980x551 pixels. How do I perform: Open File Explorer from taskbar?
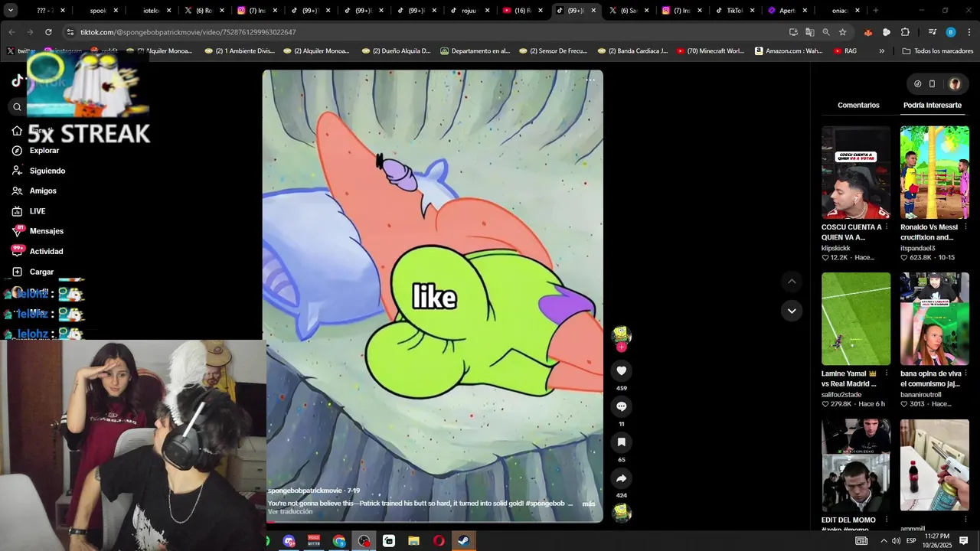(413, 541)
